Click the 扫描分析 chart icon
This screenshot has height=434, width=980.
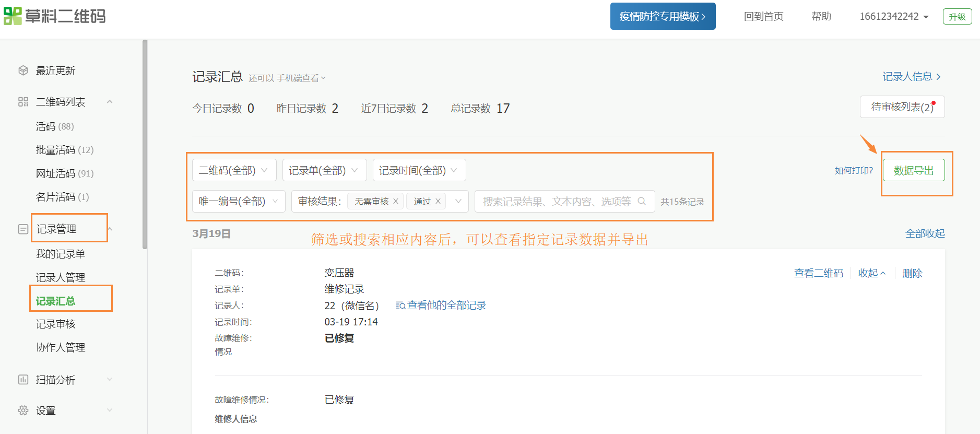tap(23, 380)
